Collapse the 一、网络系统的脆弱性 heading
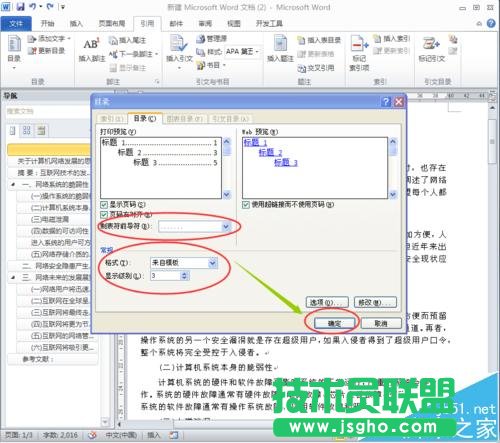 pos(13,184)
